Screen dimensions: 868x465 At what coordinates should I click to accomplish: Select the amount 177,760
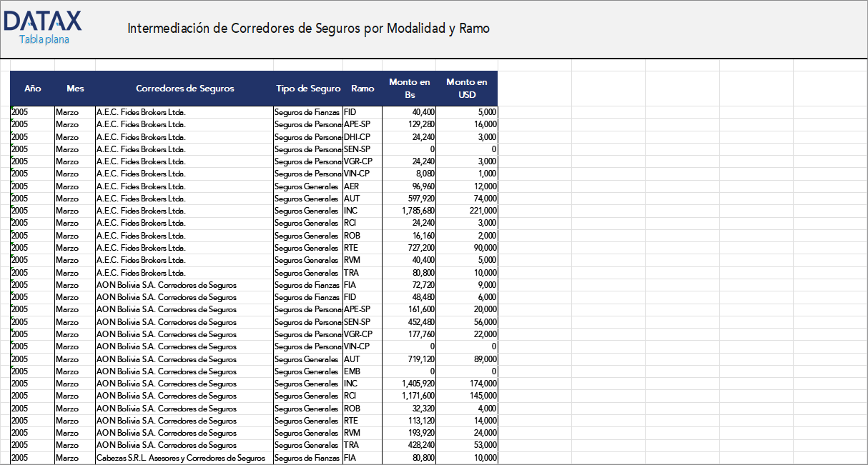409,334
